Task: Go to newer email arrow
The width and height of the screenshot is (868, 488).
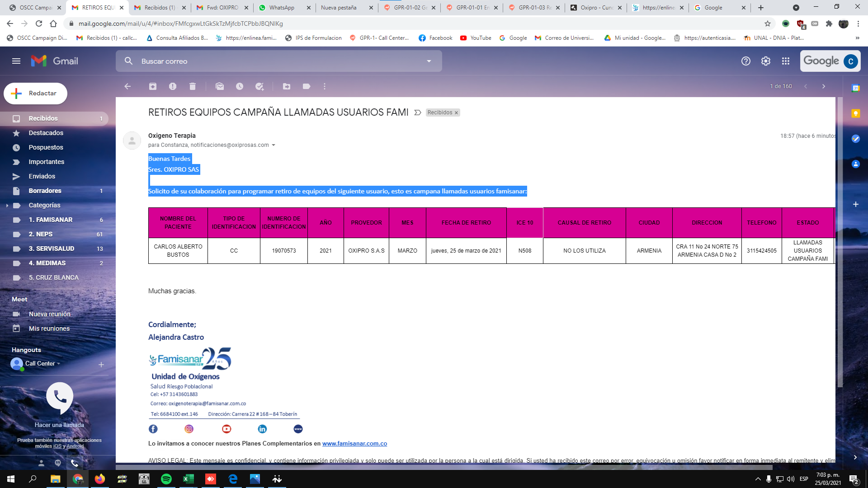Action: click(806, 86)
